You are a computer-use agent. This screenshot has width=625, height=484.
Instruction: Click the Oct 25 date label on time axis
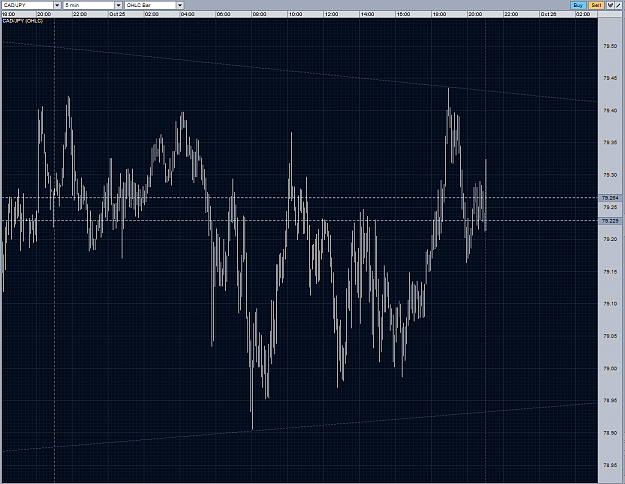[117, 14]
